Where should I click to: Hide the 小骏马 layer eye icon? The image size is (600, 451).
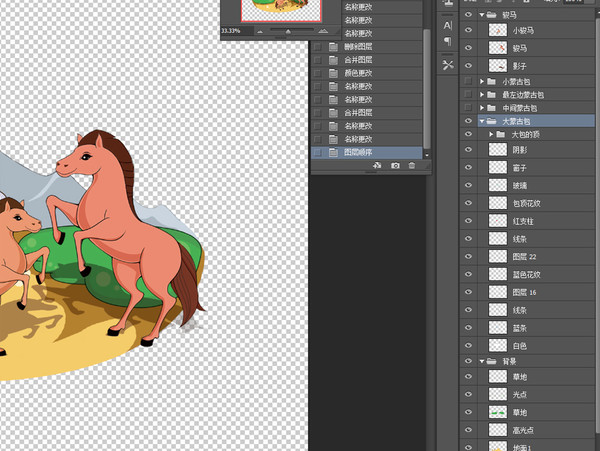pyautogui.click(x=468, y=30)
